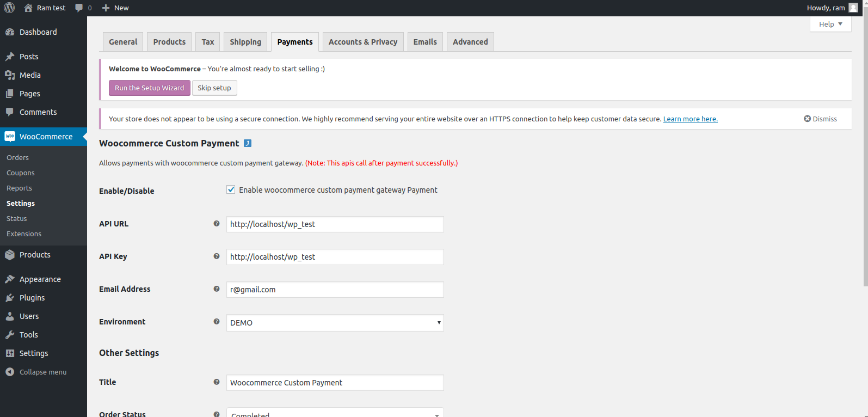
Task: Open the Order Status Completed dropdown
Action: point(335,413)
